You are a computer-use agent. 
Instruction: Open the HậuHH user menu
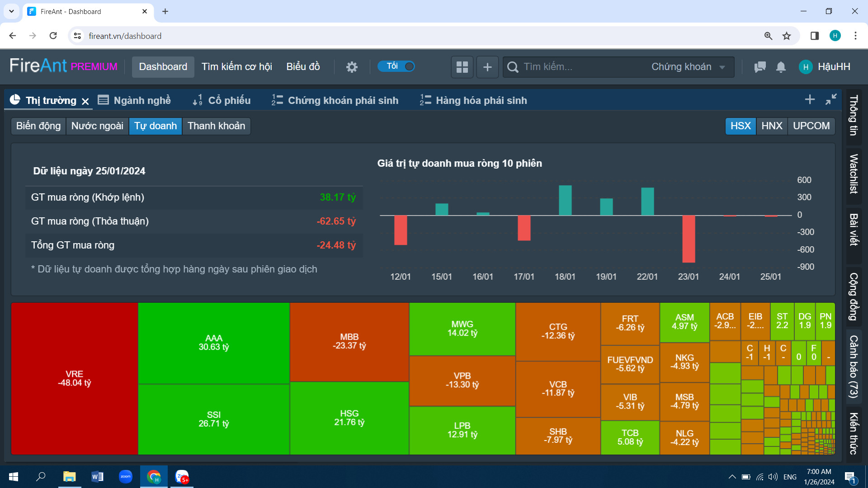[825, 67]
